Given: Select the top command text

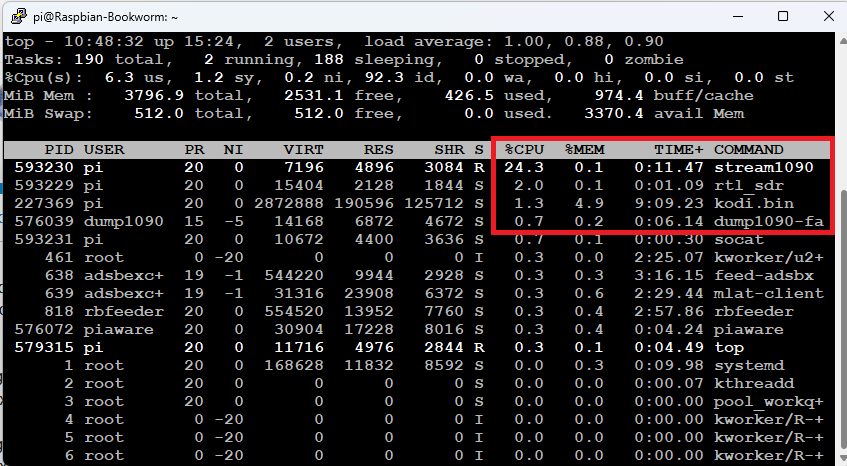Looking at the screenshot, I should [x=729, y=347].
